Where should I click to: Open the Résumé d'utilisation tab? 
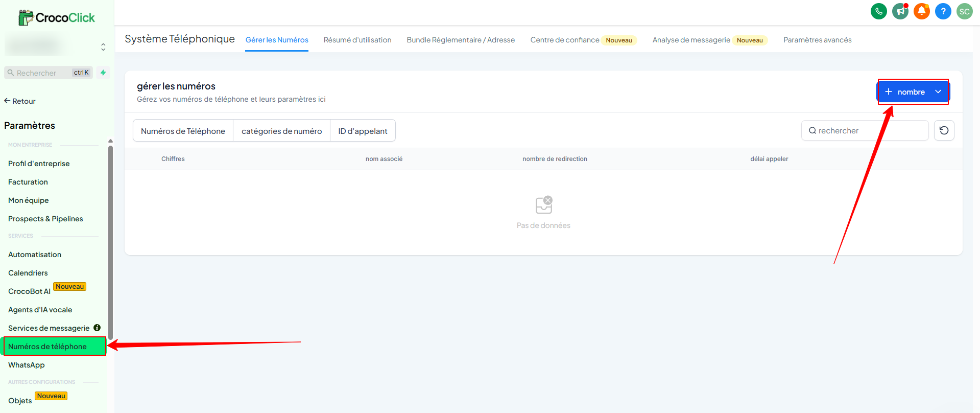357,40
